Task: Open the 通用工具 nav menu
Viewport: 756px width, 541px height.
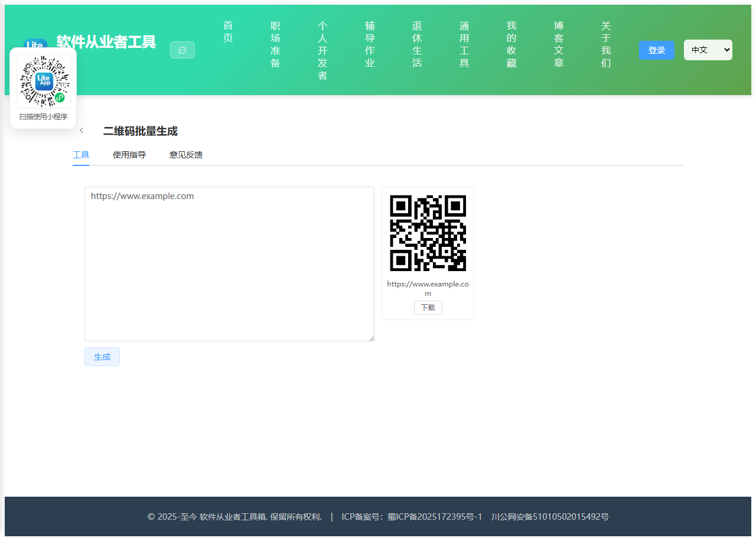Action: [x=464, y=44]
